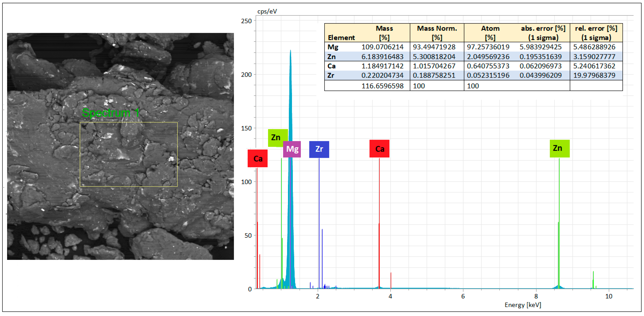Click the green Zn label near 8.6 keV
Image resolution: width=644 pixels, height=316 pixels.
click(x=559, y=148)
